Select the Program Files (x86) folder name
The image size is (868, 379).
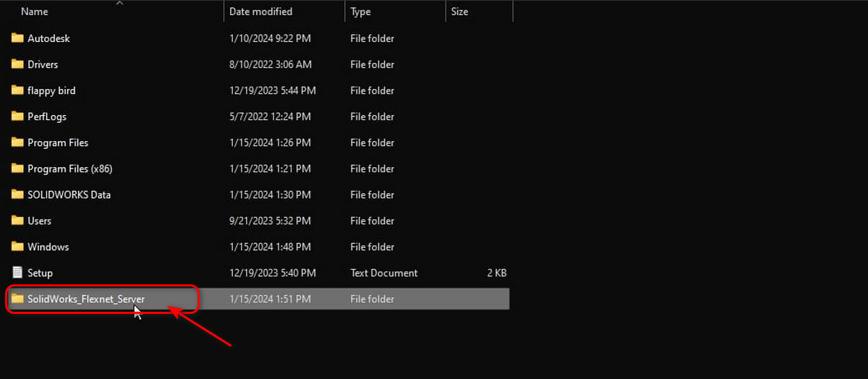pyautogui.click(x=70, y=169)
